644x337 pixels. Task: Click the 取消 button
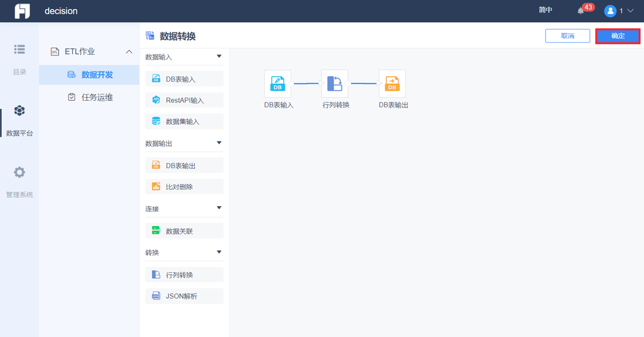point(567,36)
